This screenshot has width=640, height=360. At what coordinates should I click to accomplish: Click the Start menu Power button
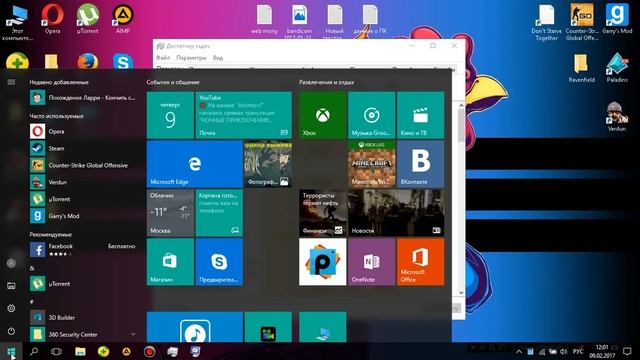11,331
